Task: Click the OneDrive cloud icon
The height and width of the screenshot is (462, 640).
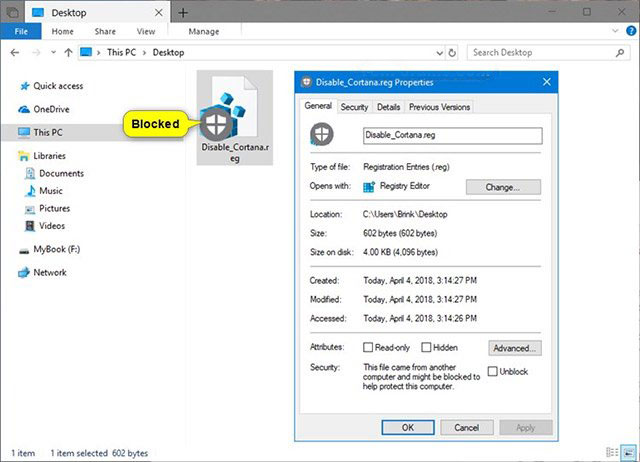Action: [x=24, y=109]
